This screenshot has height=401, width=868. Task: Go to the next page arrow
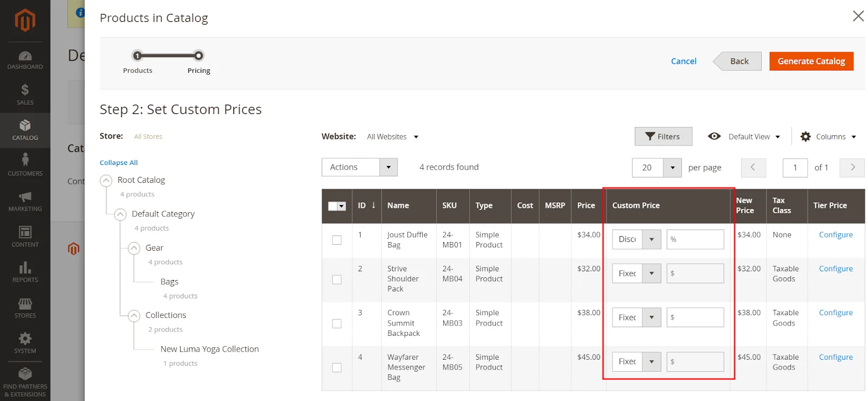tap(852, 168)
